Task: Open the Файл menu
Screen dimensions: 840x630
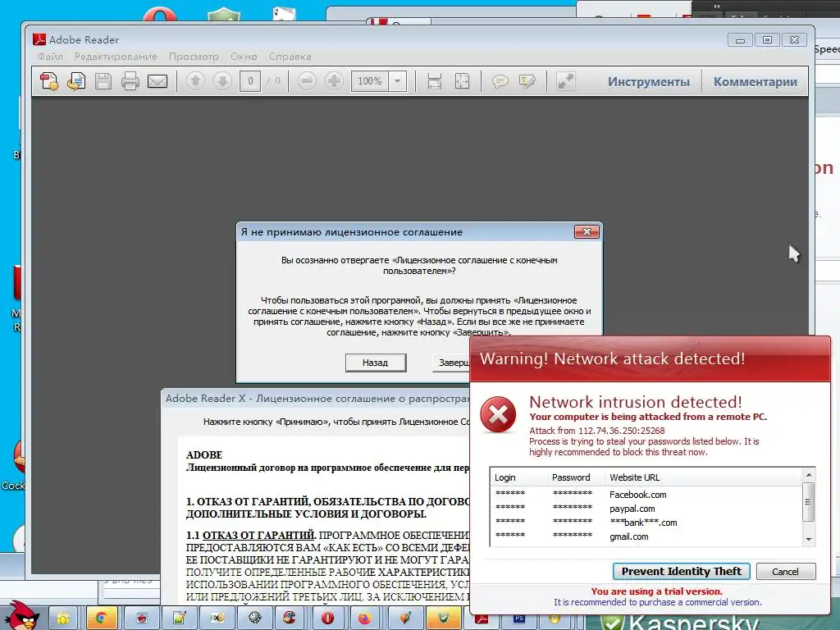Action: [50, 57]
